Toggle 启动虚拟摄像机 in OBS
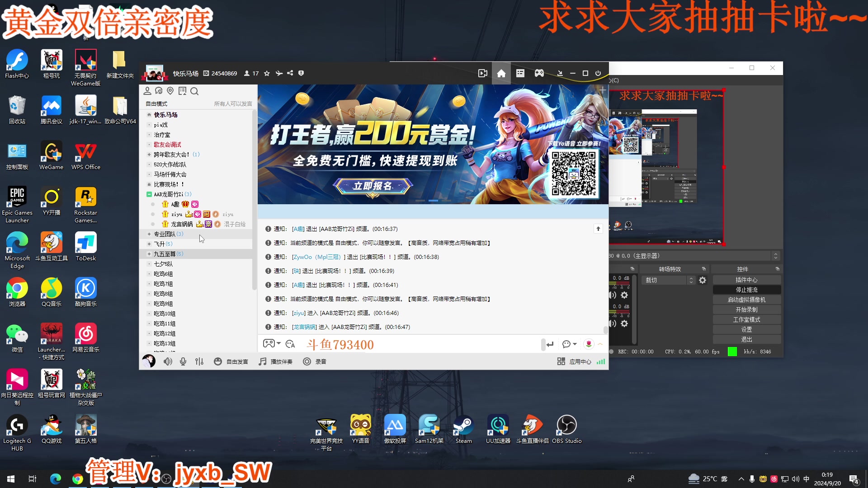 pyautogui.click(x=746, y=300)
